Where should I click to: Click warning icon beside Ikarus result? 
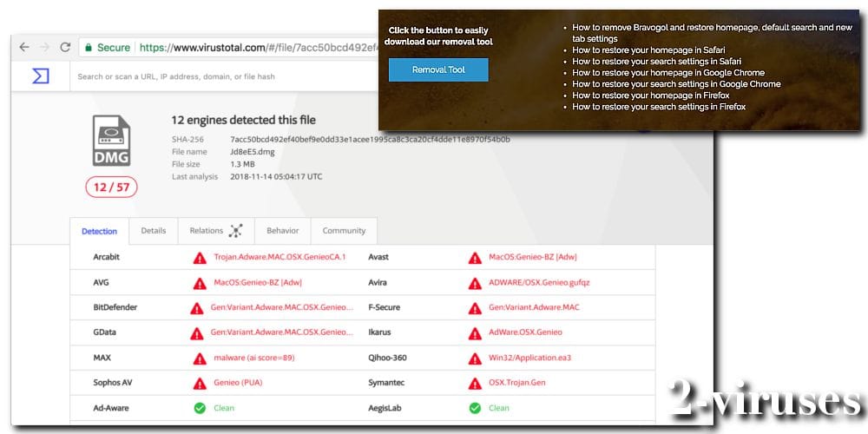[x=475, y=333]
